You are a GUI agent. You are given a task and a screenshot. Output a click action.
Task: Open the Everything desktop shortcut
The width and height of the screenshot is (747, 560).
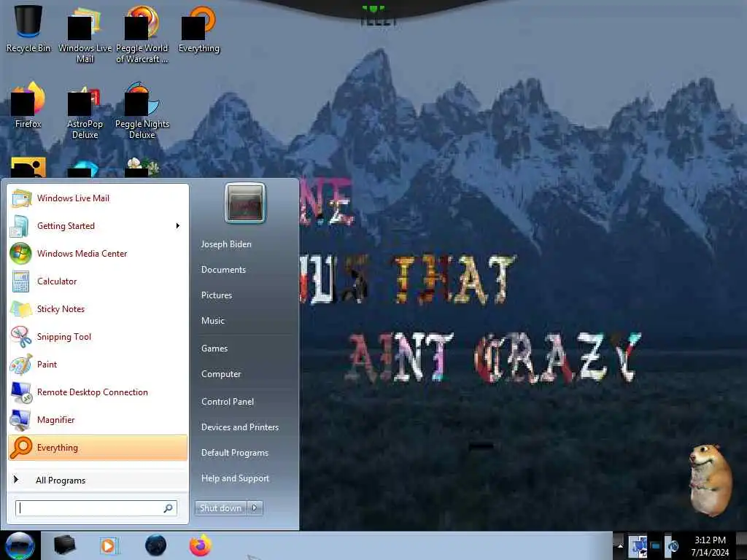(198, 28)
